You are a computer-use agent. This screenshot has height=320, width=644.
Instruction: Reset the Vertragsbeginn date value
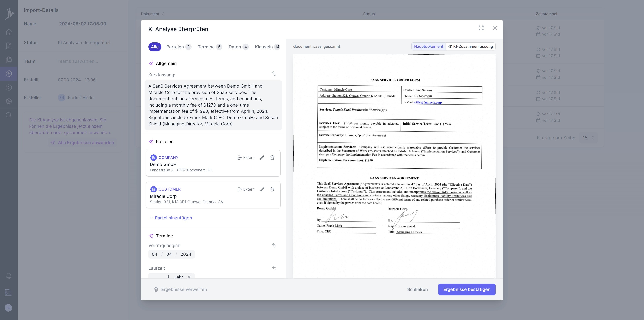[x=274, y=245]
